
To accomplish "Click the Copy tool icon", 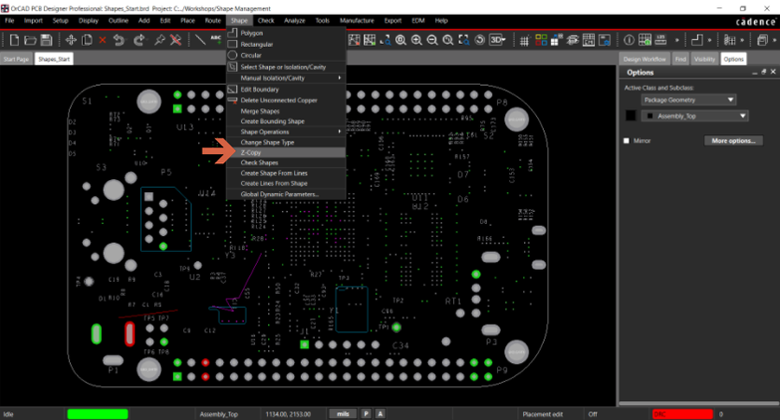I will click(x=87, y=40).
